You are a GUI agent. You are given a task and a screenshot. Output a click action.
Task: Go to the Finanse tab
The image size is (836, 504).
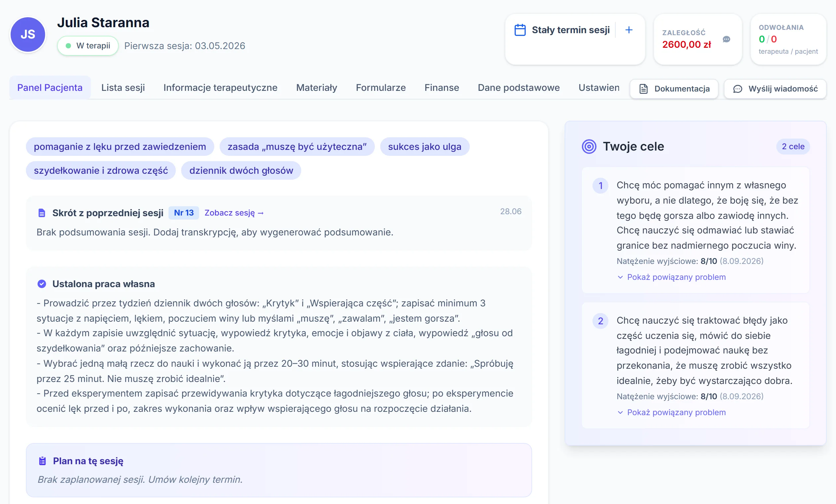point(442,88)
